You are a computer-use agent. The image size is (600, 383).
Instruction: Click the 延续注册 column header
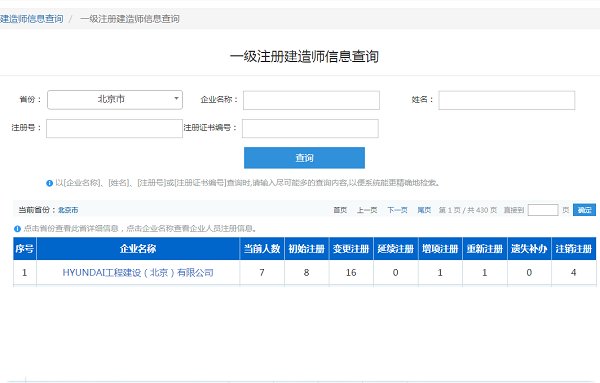pos(396,249)
